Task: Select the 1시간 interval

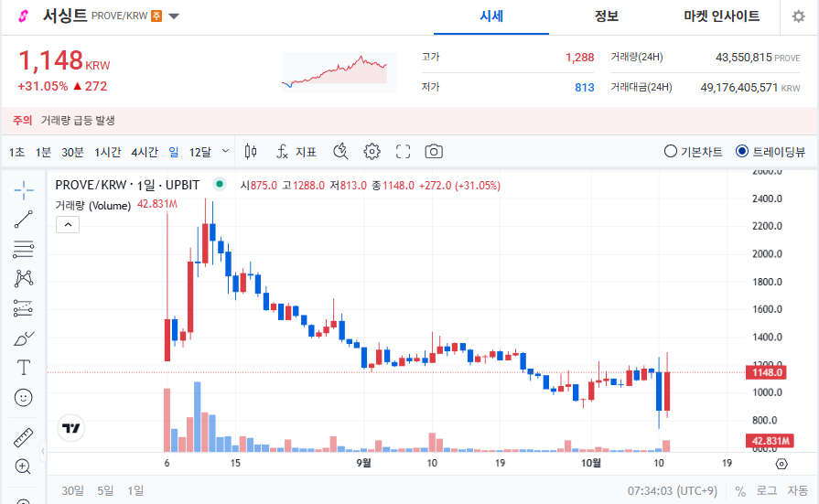Action: click(108, 152)
